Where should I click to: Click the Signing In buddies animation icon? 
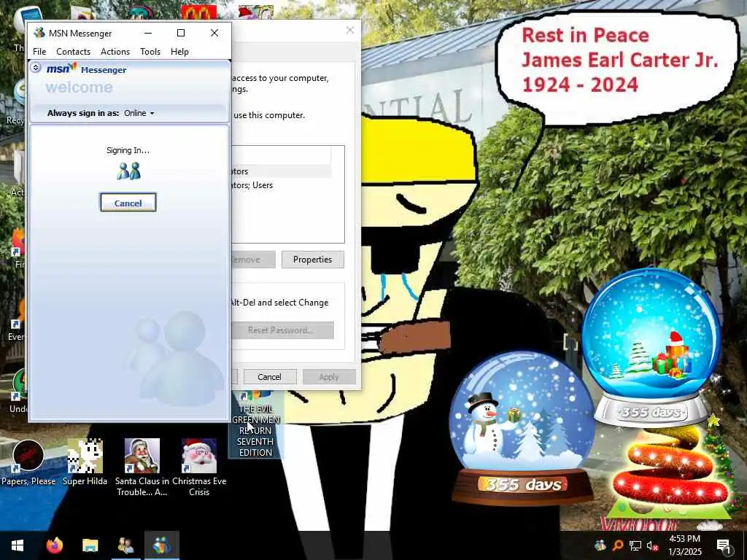[x=128, y=171]
